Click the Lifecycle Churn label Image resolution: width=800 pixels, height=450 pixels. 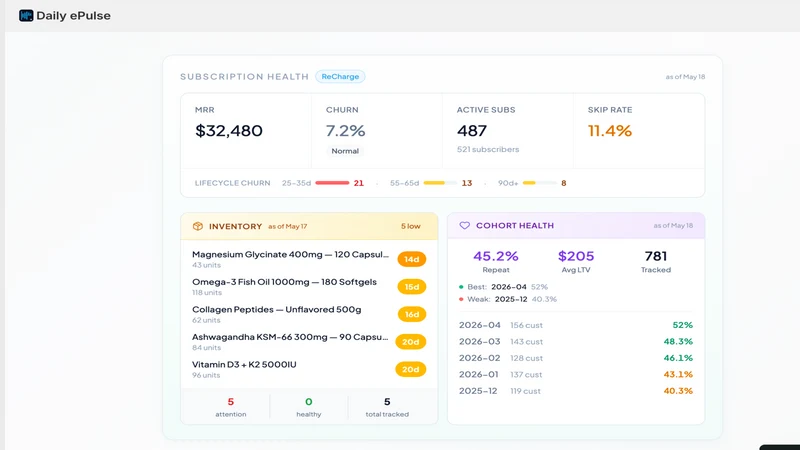[x=232, y=183]
